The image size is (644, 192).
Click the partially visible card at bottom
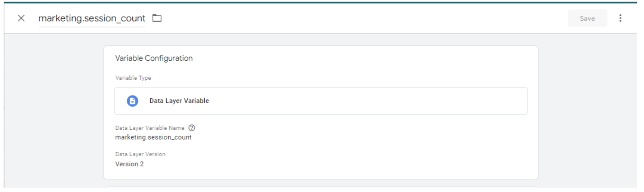click(321, 189)
